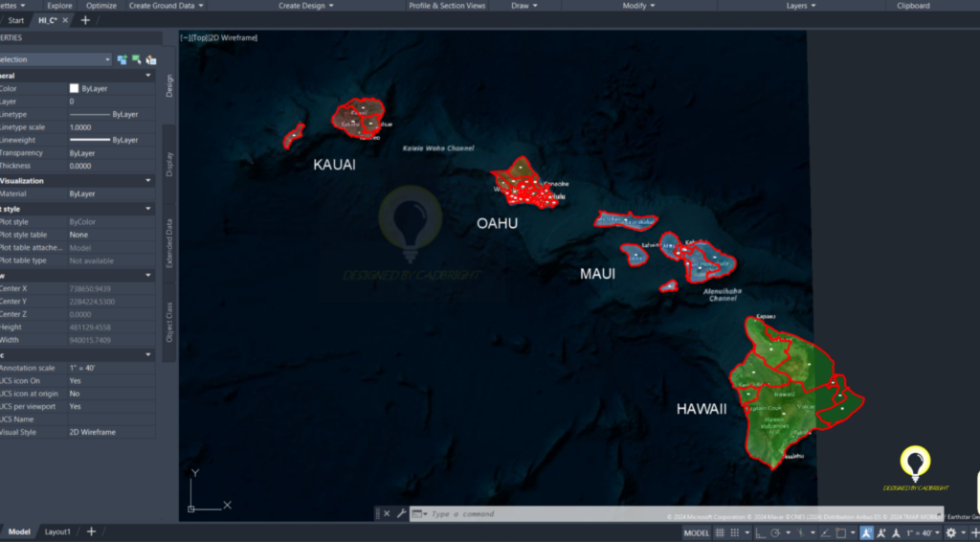Close the command line with X icon

(x=387, y=514)
